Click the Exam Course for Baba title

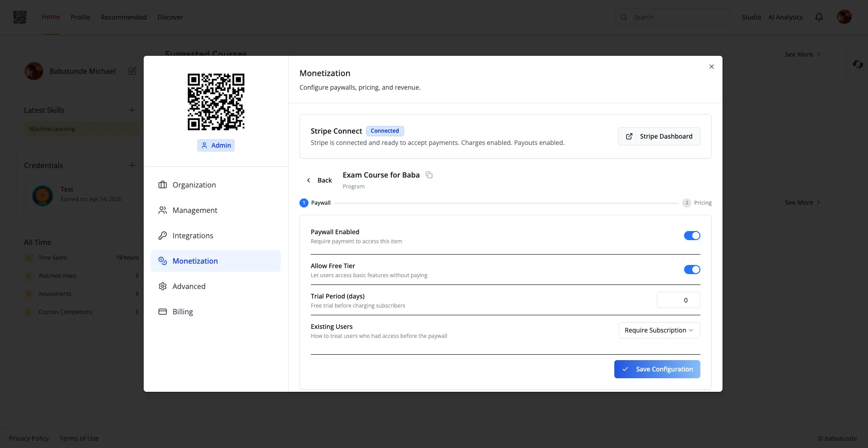pyautogui.click(x=381, y=175)
